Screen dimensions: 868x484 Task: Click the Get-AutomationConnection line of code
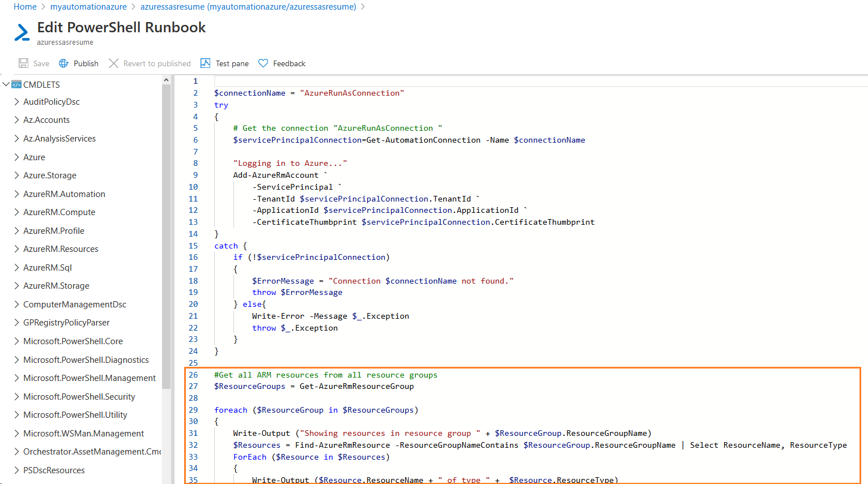(409, 140)
